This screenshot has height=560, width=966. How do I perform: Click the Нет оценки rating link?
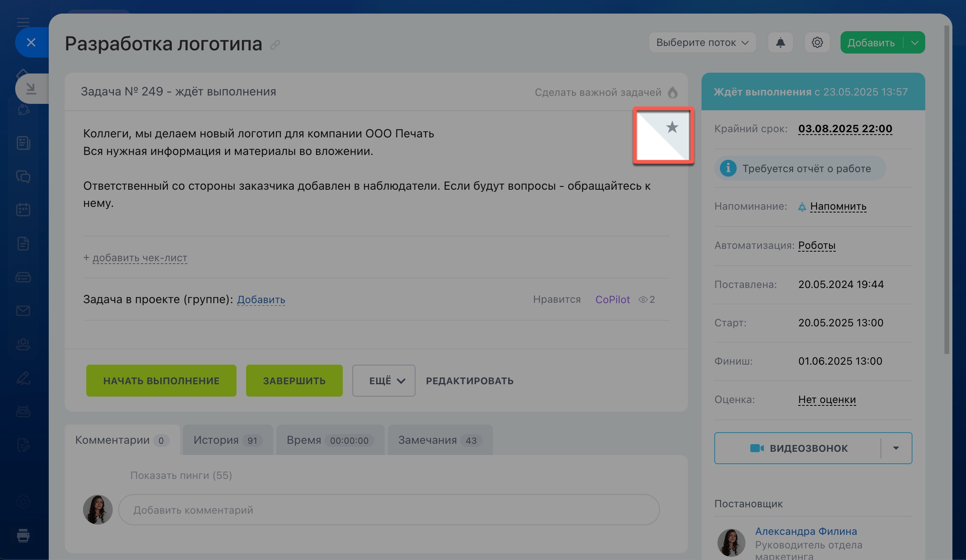827,399
